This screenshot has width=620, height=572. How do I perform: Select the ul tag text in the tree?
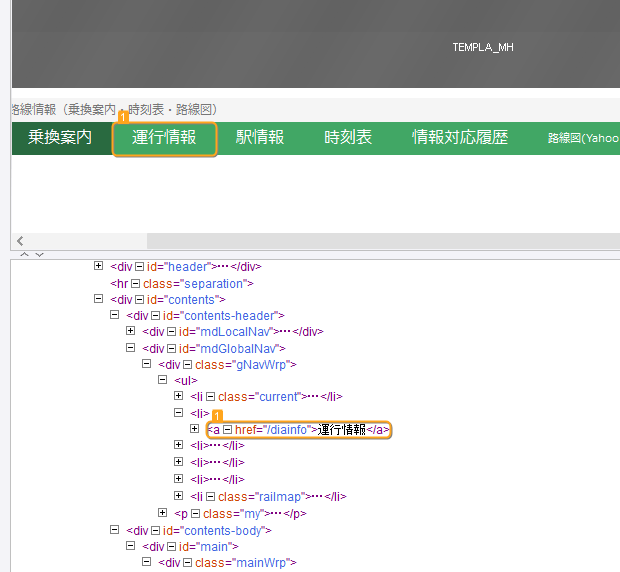(x=186, y=381)
